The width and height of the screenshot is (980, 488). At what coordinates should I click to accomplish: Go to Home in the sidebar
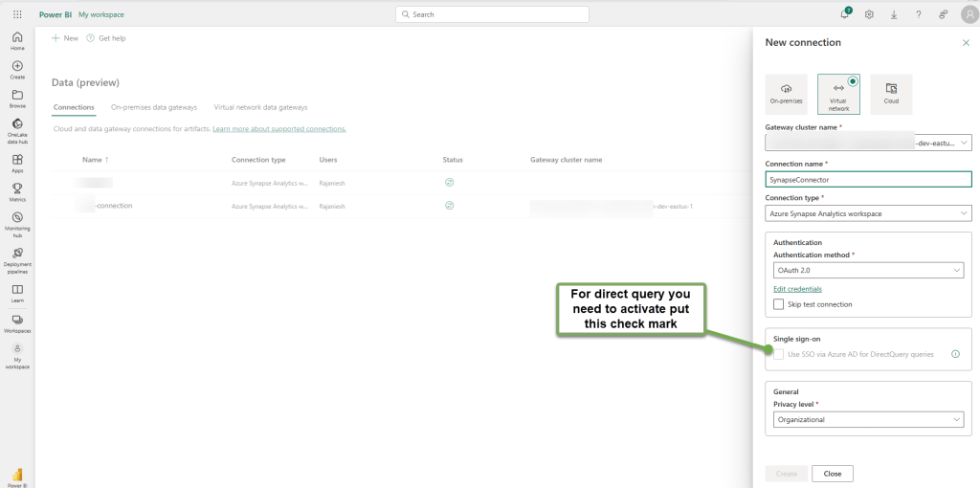[x=17, y=40]
